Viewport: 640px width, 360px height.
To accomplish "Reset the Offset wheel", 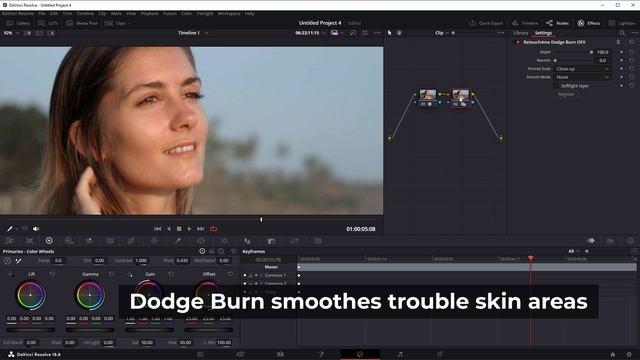I will [230, 274].
